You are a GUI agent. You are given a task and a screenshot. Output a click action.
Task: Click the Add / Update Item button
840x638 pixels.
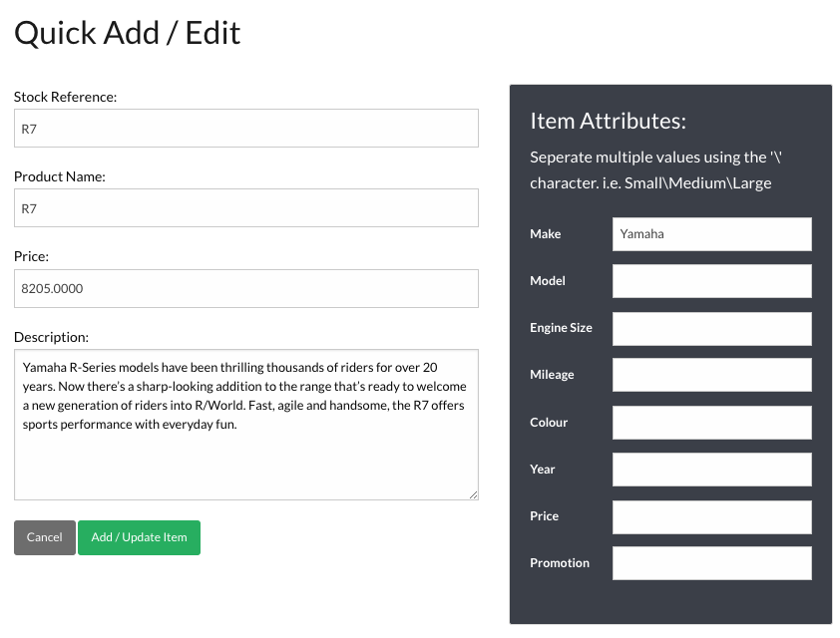click(x=139, y=537)
